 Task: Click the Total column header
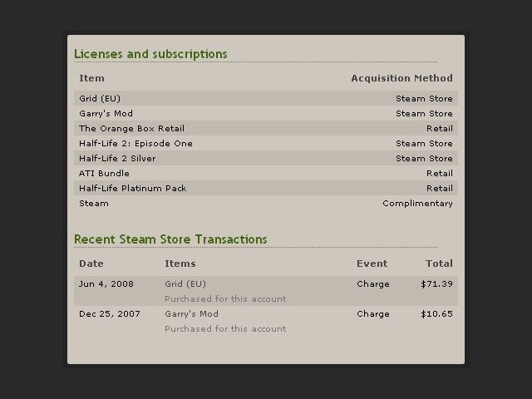pyautogui.click(x=439, y=264)
